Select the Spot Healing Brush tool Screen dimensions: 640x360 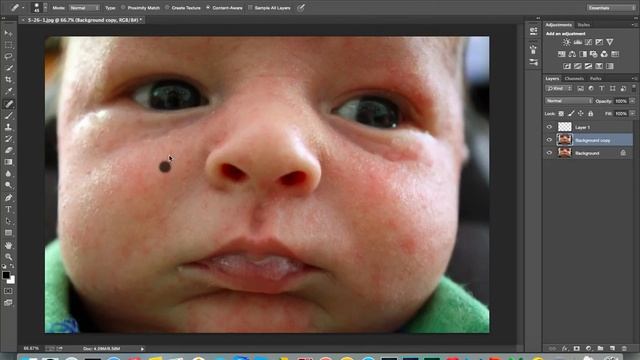tap(8, 104)
